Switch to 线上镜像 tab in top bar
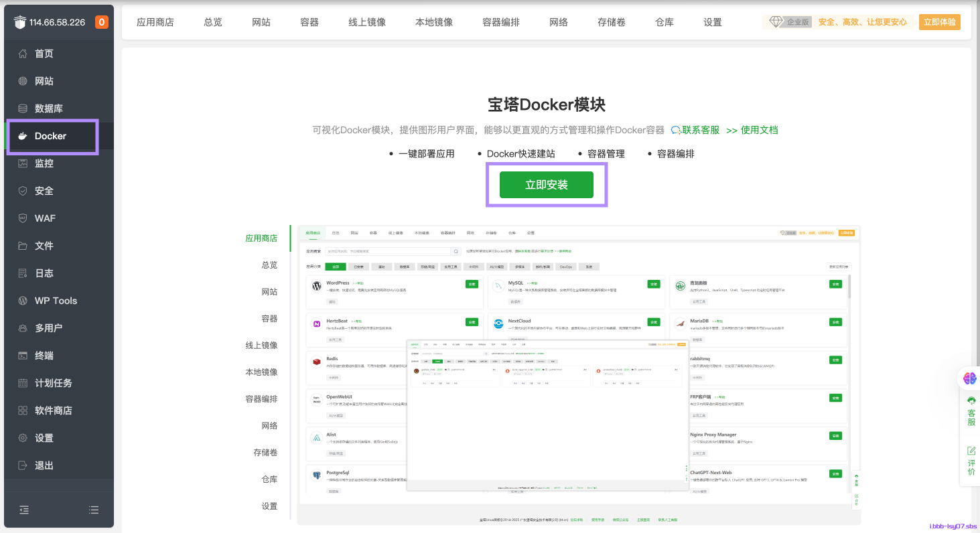This screenshot has width=980, height=533. click(x=367, y=22)
